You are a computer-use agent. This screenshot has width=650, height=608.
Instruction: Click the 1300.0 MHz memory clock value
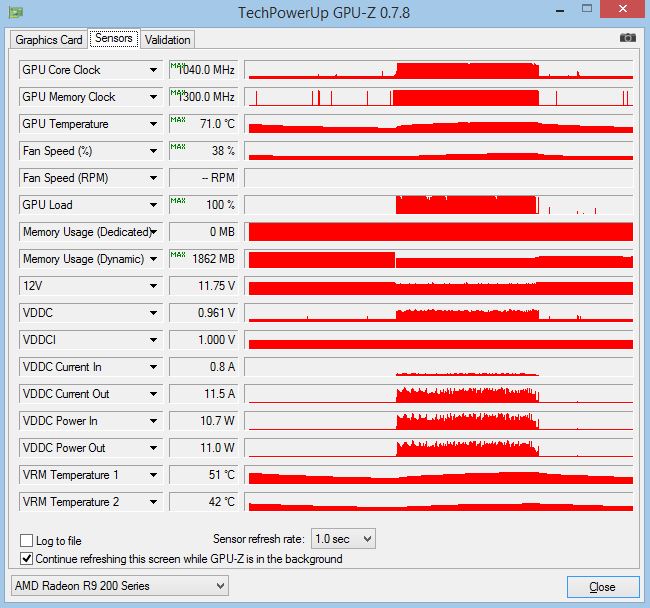[204, 97]
